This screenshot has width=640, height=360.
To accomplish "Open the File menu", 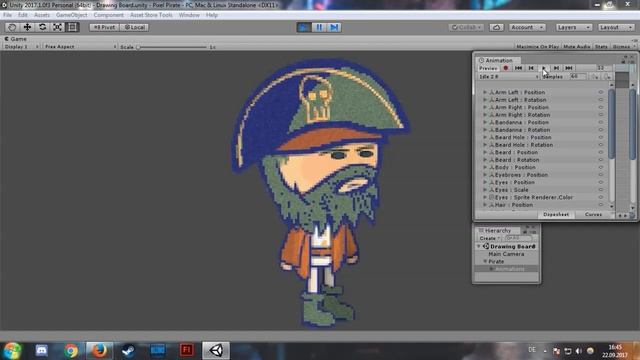I will [7, 15].
